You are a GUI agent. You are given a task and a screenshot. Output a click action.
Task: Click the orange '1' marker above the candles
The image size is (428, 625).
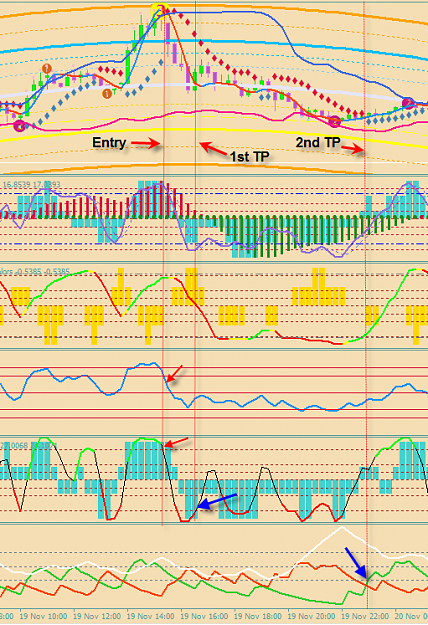click(x=47, y=69)
